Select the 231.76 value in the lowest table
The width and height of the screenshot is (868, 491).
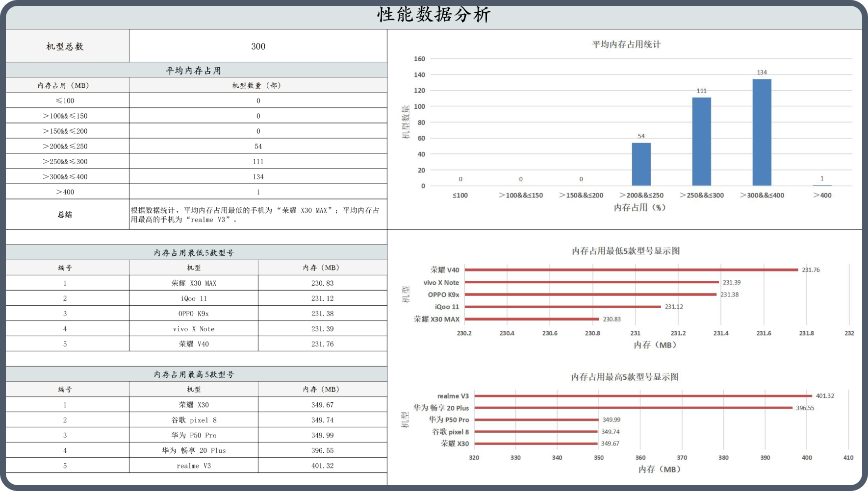tap(322, 344)
